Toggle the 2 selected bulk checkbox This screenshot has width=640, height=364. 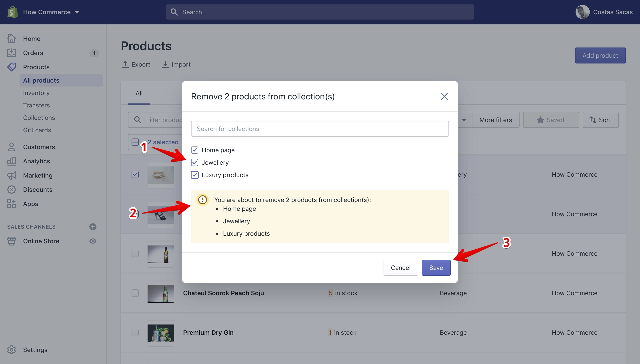(135, 142)
